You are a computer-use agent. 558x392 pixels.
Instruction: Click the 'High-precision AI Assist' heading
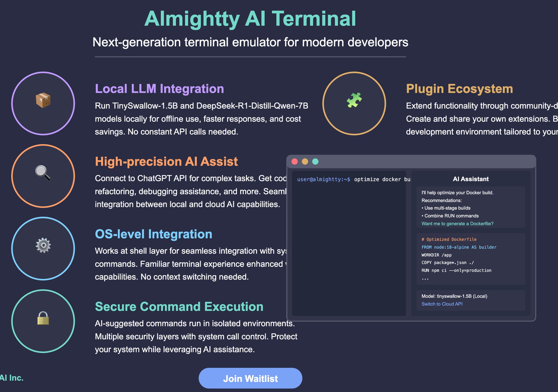pos(166,161)
